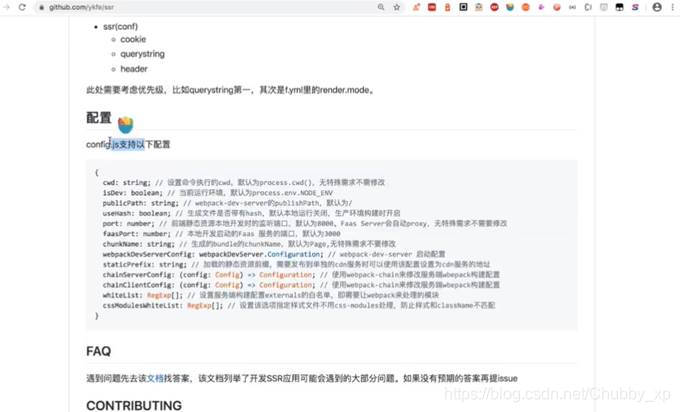The height and width of the screenshot is (412, 680).
Task: Select the useHash: boolean code line
Action: pyautogui.click(x=252, y=213)
